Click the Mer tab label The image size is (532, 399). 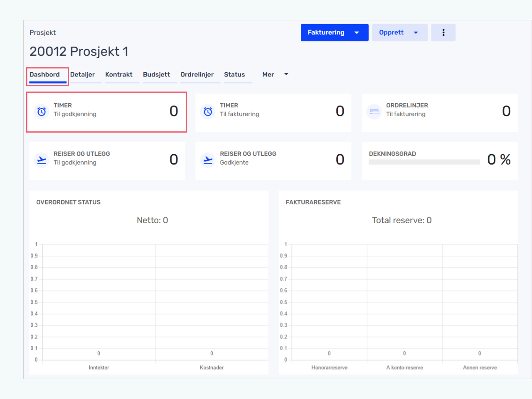point(268,75)
